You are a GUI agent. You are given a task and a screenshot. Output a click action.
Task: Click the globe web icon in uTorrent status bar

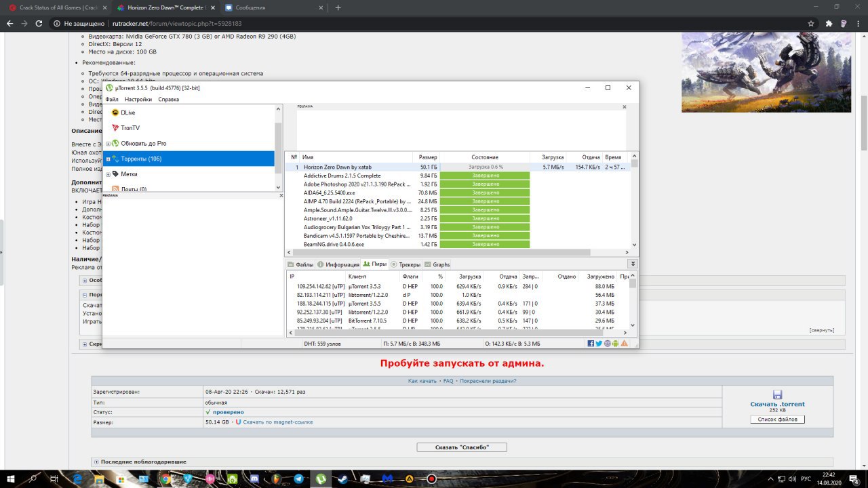tap(607, 344)
